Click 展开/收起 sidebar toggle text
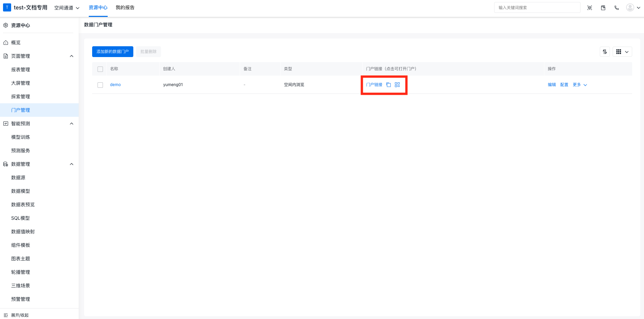This screenshot has height=319, width=644. (x=20, y=315)
